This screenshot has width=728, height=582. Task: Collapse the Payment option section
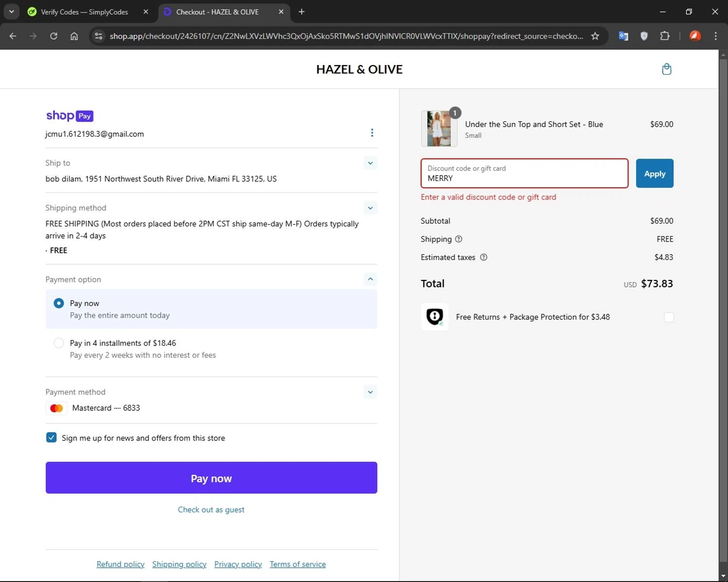tap(370, 279)
